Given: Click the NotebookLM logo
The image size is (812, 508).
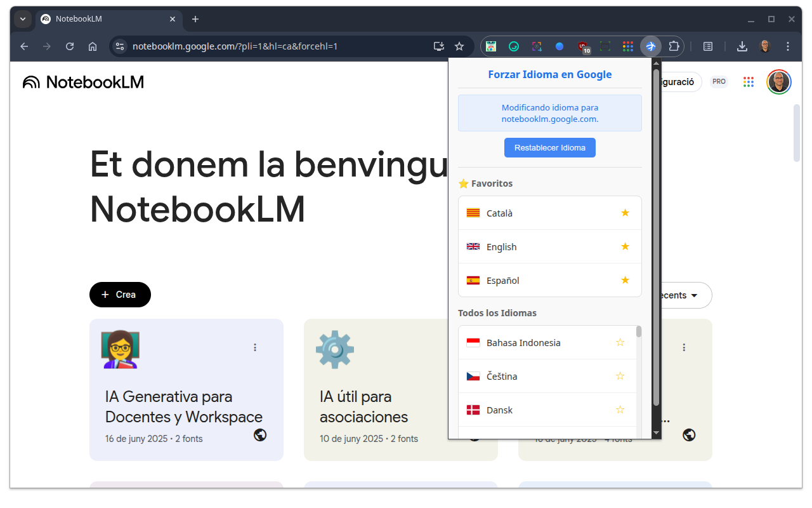Looking at the screenshot, I should [x=82, y=81].
